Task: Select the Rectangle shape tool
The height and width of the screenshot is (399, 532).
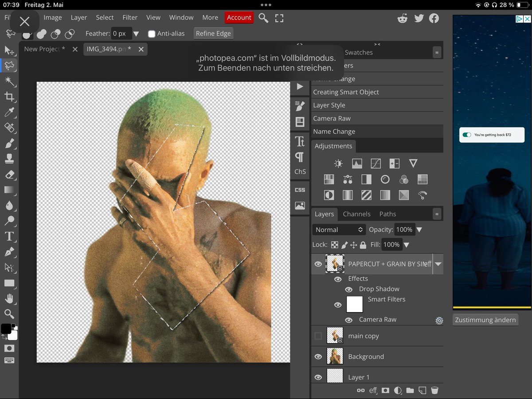Action: pos(9,283)
